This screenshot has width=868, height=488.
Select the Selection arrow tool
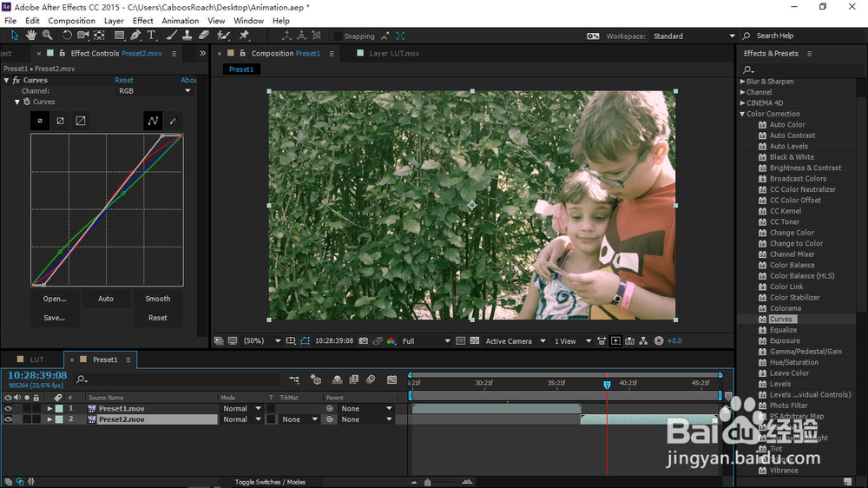[x=15, y=36]
